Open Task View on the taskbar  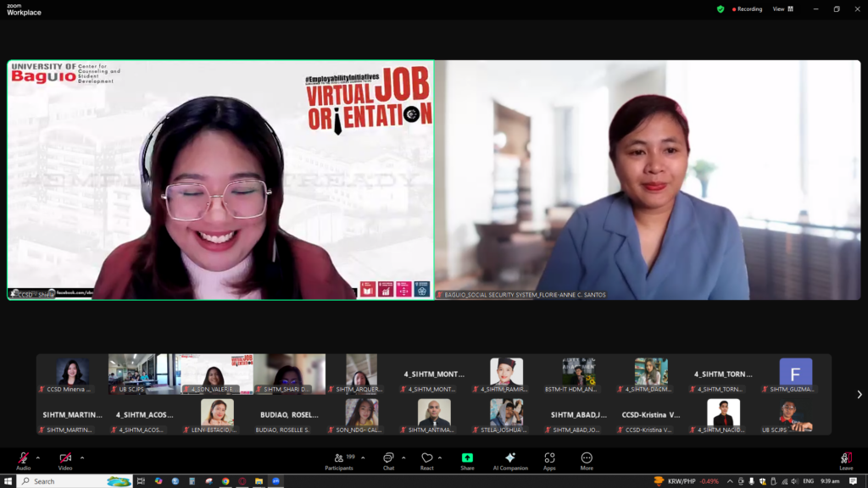[x=141, y=481]
